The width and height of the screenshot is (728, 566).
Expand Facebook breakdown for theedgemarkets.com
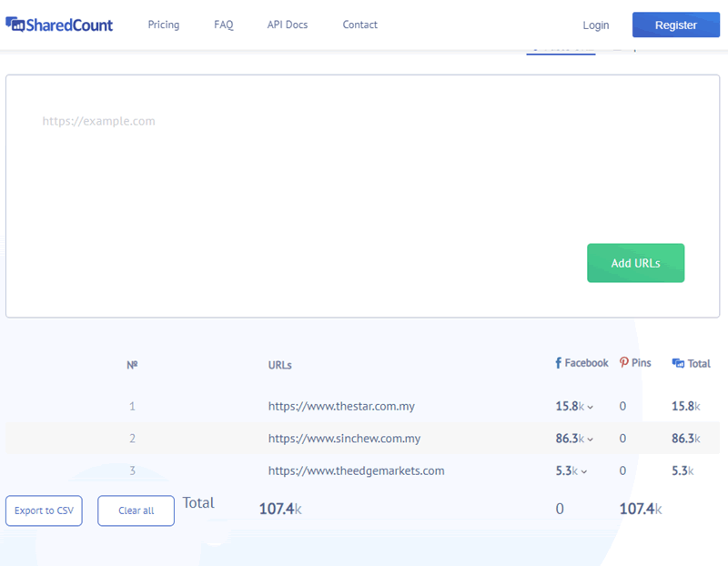pos(584,471)
